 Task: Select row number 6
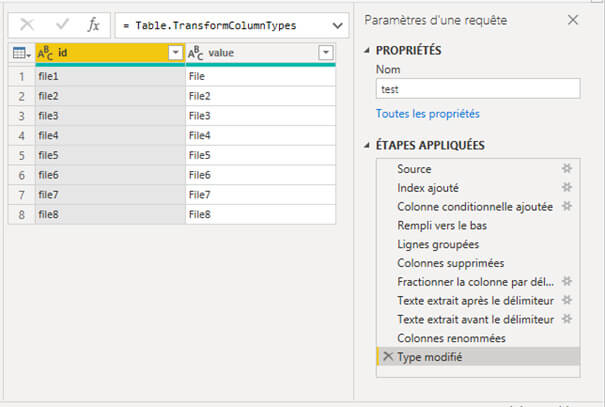[22, 175]
